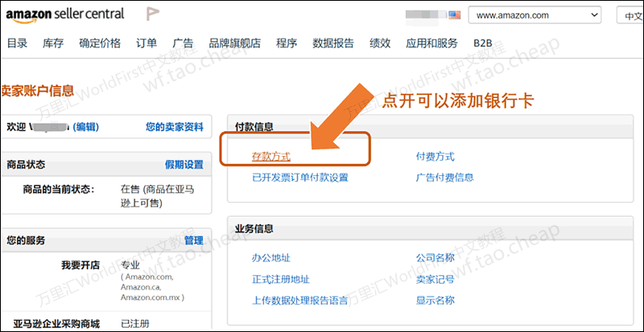
Task: Click the 业务信息 section header
Action: [254, 228]
